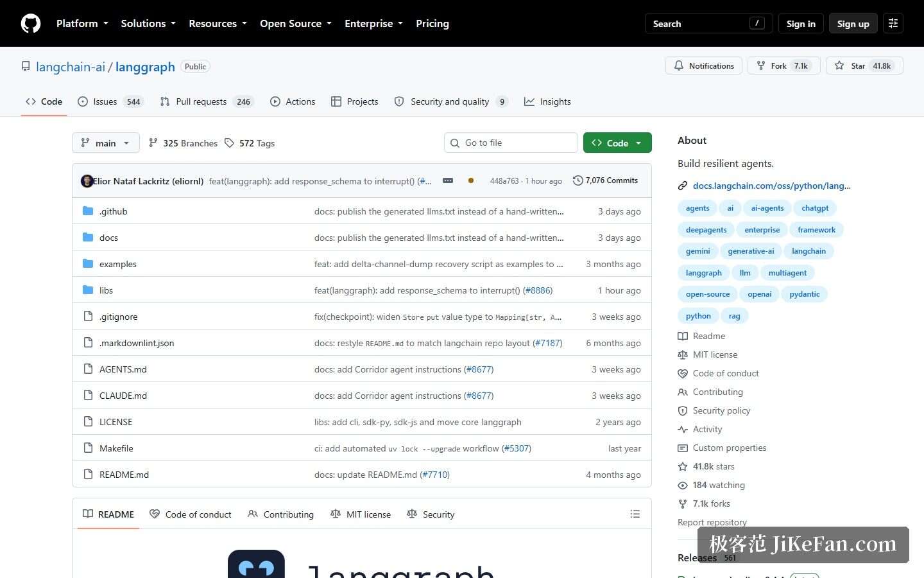The width and height of the screenshot is (924, 578).
Task: Open the main branch selector dropdown
Action: (x=106, y=143)
